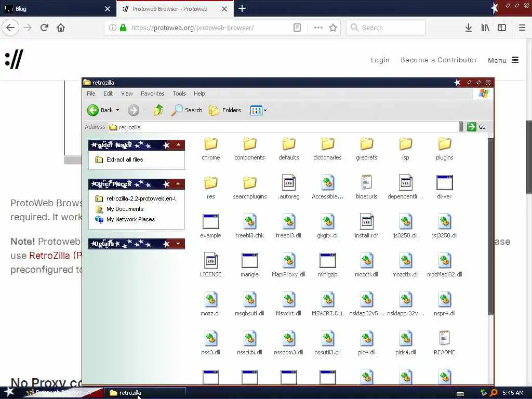The image size is (532, 399).
Task: Click Become a Contributor link
Action: (x=438, y=60)
